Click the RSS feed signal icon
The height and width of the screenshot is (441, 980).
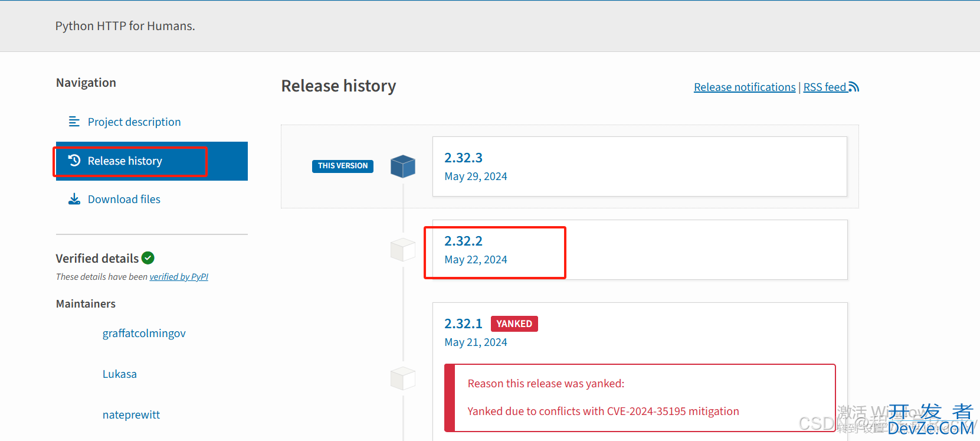[854, 87]
